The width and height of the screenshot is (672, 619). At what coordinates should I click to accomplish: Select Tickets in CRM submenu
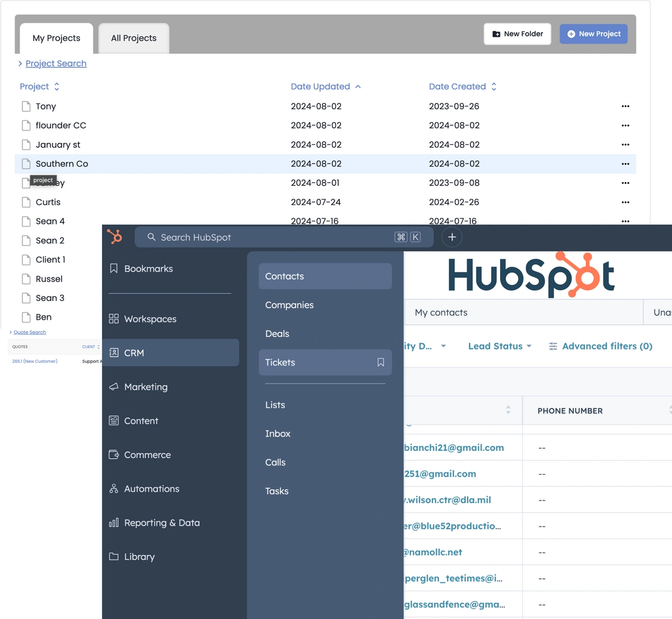pos(325,362)
